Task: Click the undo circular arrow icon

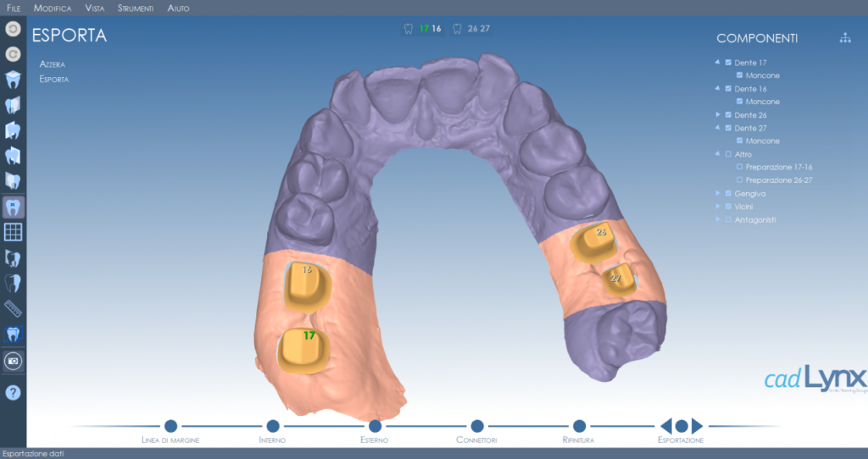Action: 13,29
